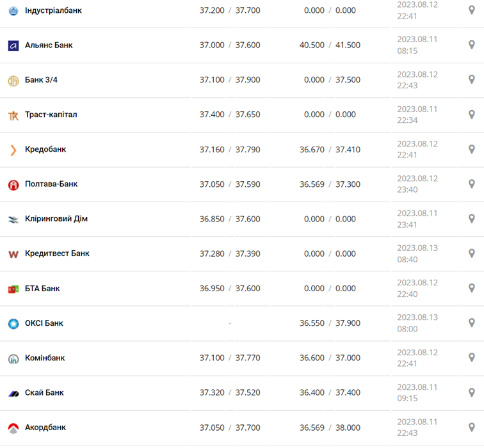Click the Кредобанк orange chevron logo
The image size is (484, 448).
[13, 150]
